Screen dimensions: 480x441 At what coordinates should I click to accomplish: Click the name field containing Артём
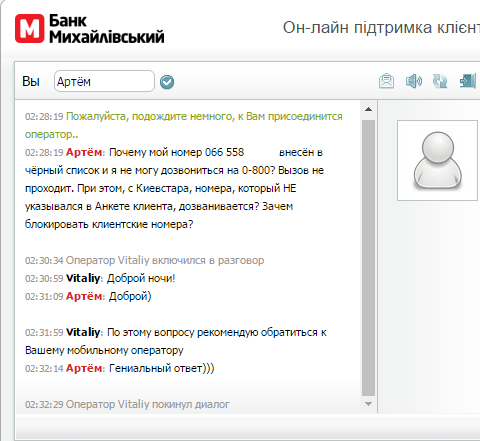click(104, 81)
